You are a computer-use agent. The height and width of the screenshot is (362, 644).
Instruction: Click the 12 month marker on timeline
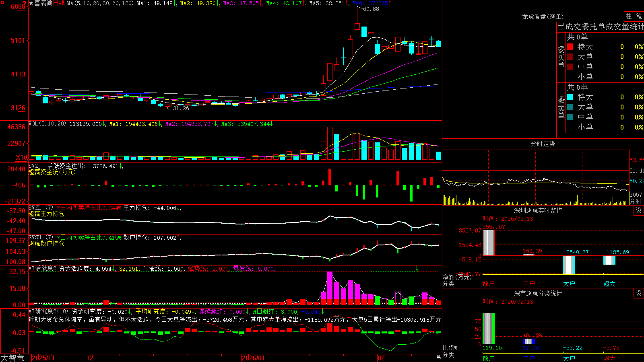click(90, 358)
